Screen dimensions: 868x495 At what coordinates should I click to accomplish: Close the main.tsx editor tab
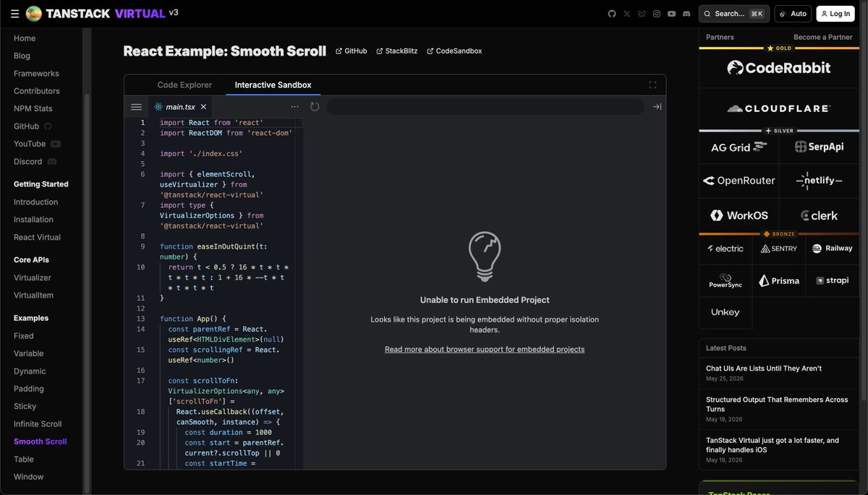pyautogui.click(x=203, y=107)
